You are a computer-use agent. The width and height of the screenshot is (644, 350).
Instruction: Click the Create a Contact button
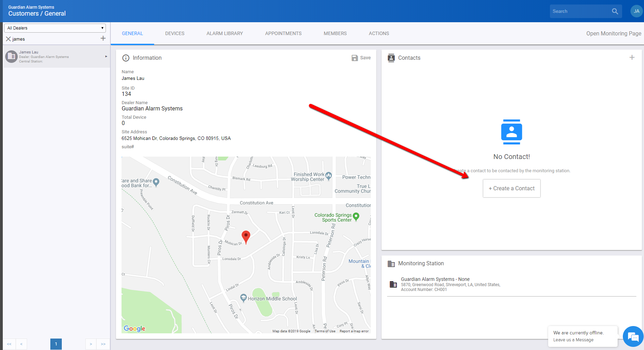tap(511, 189)
